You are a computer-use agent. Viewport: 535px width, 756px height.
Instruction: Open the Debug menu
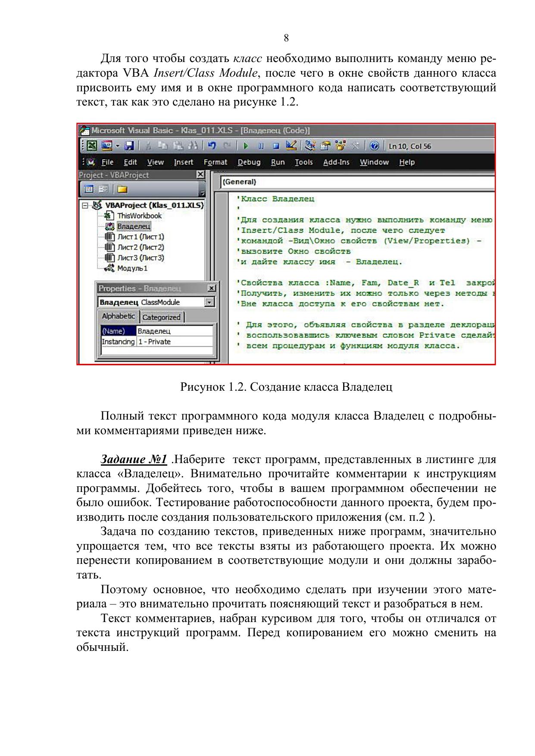point(249,162)
